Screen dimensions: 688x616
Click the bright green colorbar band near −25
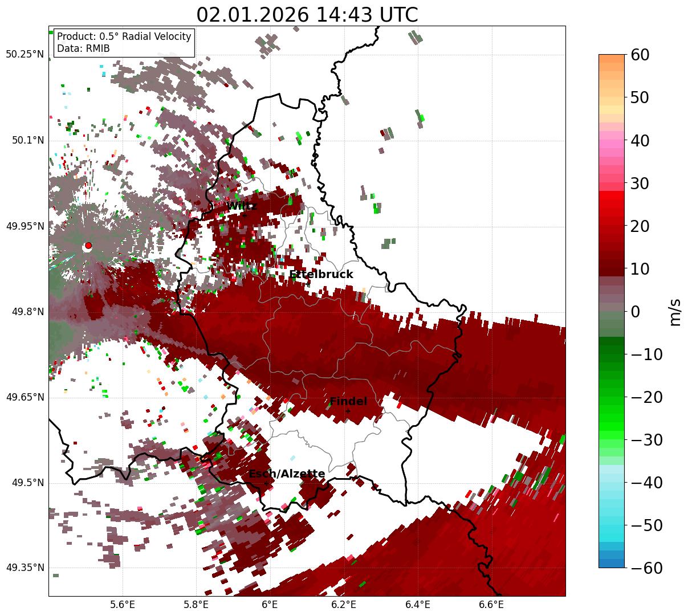(x=612, y=419)
